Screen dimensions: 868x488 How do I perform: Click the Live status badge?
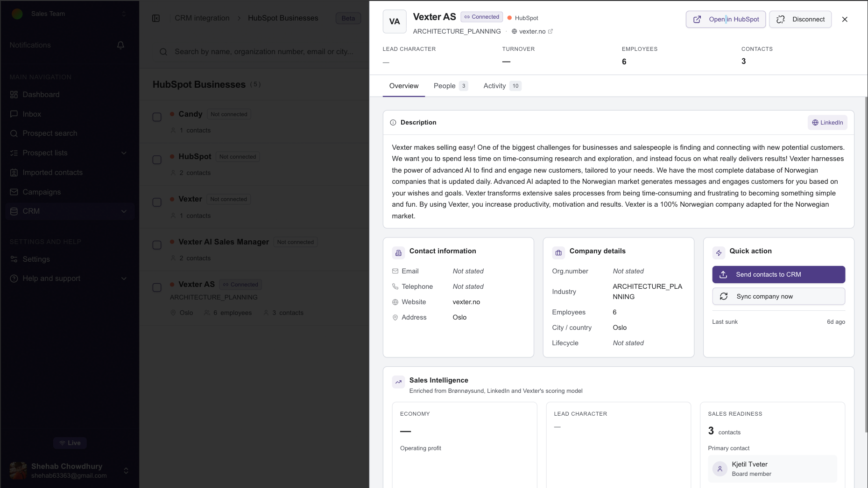click(x=70, y=443)
